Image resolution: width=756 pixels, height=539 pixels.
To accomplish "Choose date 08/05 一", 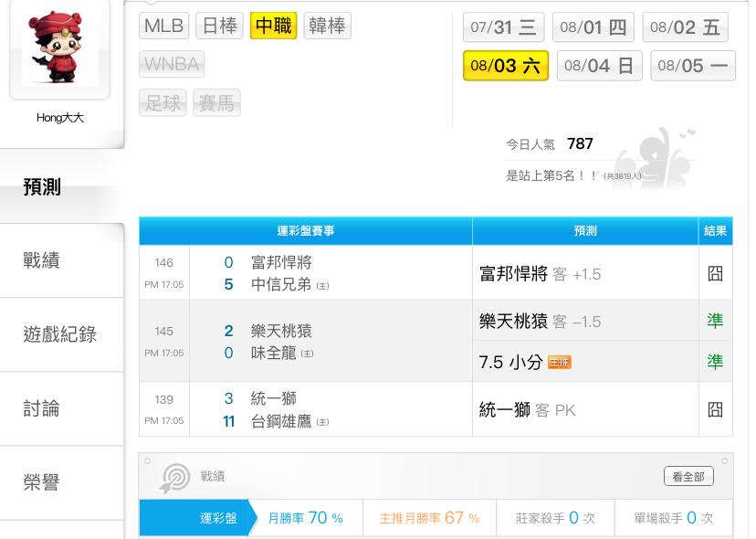I will pyautogui.click(x=693, y=65).
